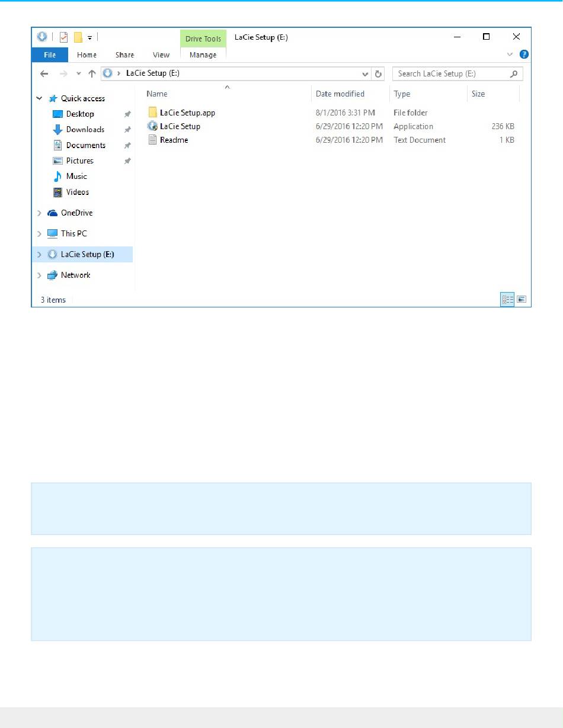Screen dimensions: 563x728
Task: Click the 3 items status bar text
Action: pyautogui.click(x=53, y=300)
